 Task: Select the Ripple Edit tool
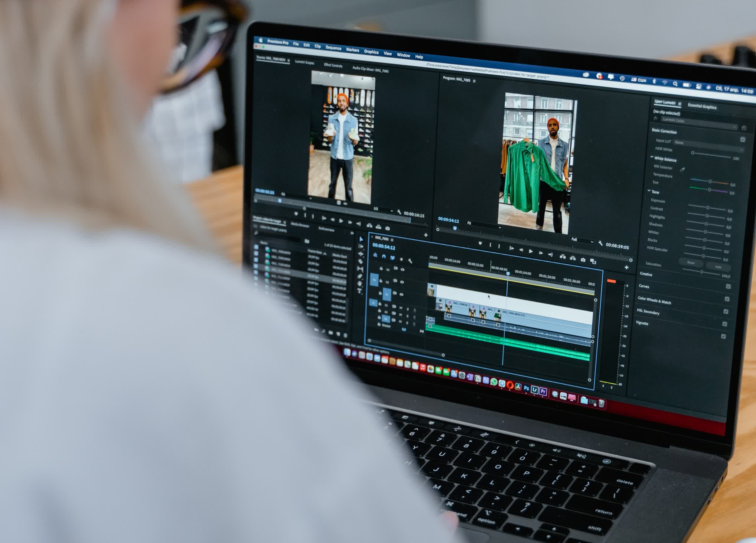click(x=361, y=254)
